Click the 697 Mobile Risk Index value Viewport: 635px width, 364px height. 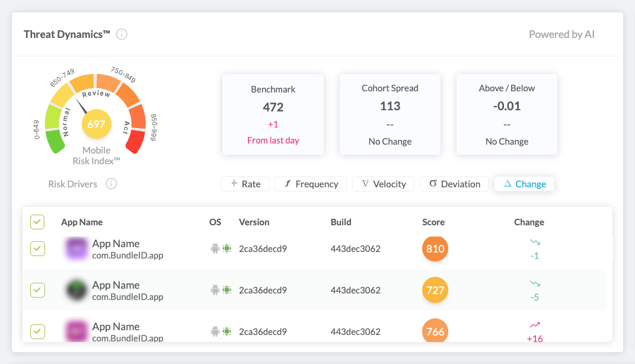(x=96, y=124)
